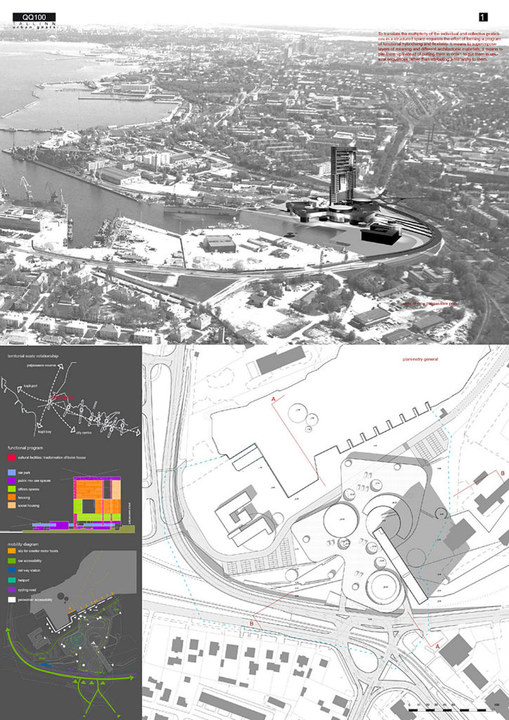
Task: Click the peach social housing legend swatch
Action: [11, 506]
